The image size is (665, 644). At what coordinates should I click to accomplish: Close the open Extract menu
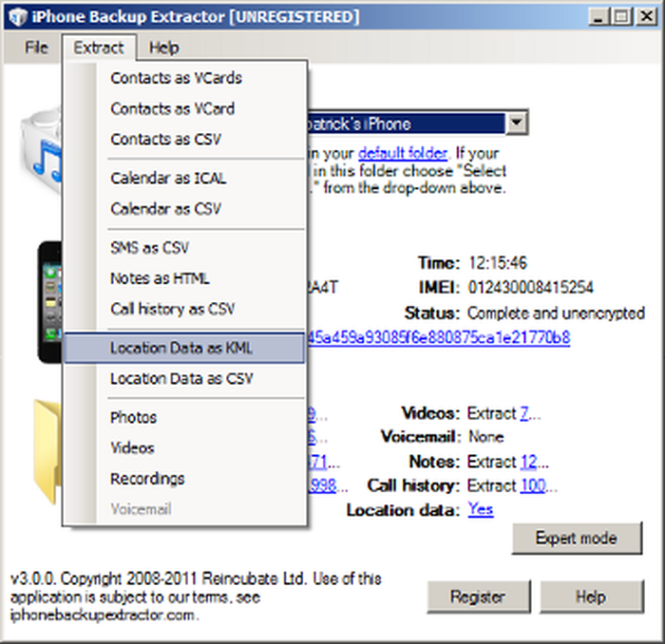pyautogui.click(x=99, y=47)
